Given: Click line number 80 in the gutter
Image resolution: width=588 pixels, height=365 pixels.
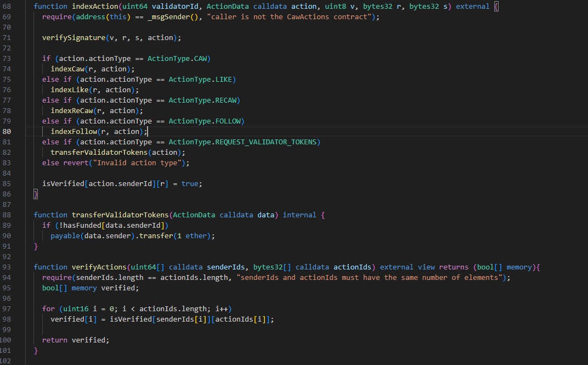Looking at the screenshot, I should coord(7,131).
